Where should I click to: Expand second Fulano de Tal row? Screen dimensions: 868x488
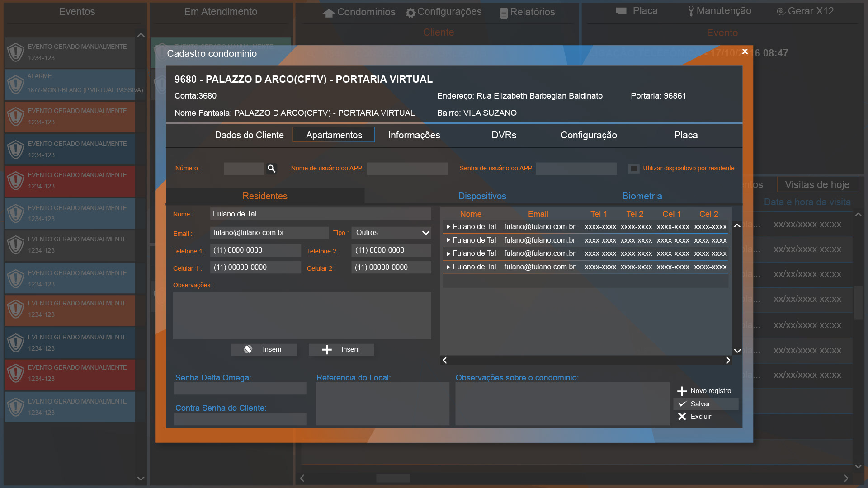[x=448, y=240]
